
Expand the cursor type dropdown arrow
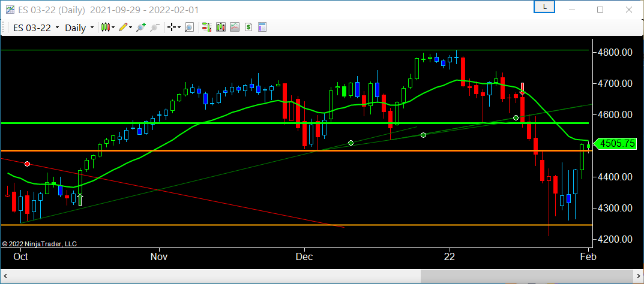(179, 28)
